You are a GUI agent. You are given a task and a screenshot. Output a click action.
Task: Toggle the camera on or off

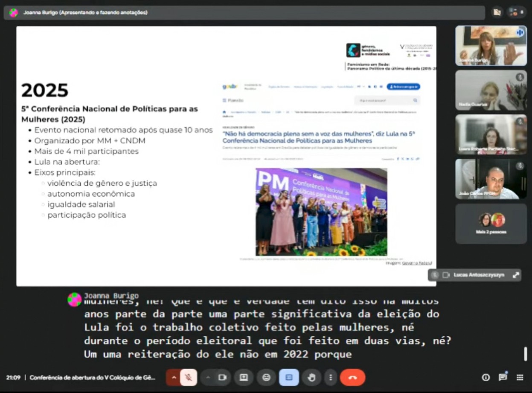pyautogui.click(x=222, y=378)
